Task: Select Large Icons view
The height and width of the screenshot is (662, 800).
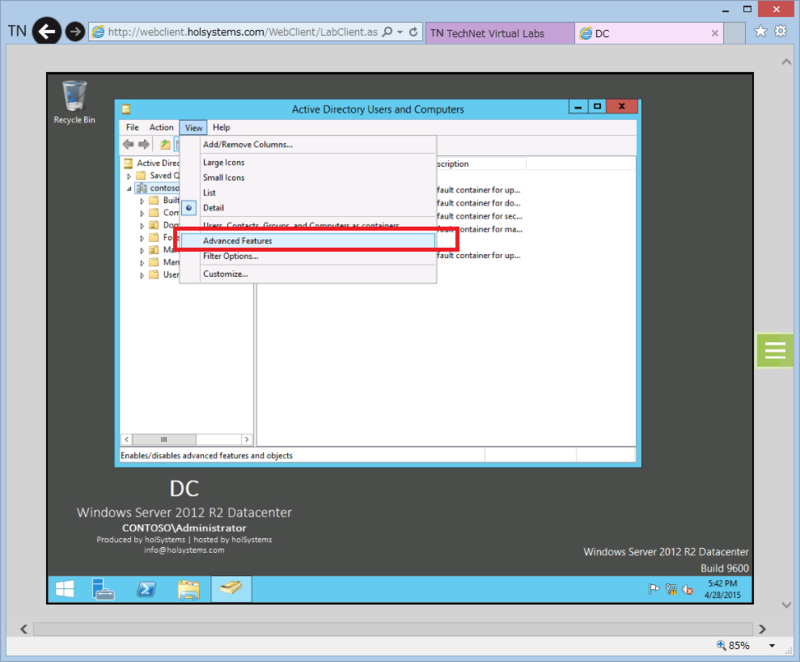Action: [x=223, y=162]
